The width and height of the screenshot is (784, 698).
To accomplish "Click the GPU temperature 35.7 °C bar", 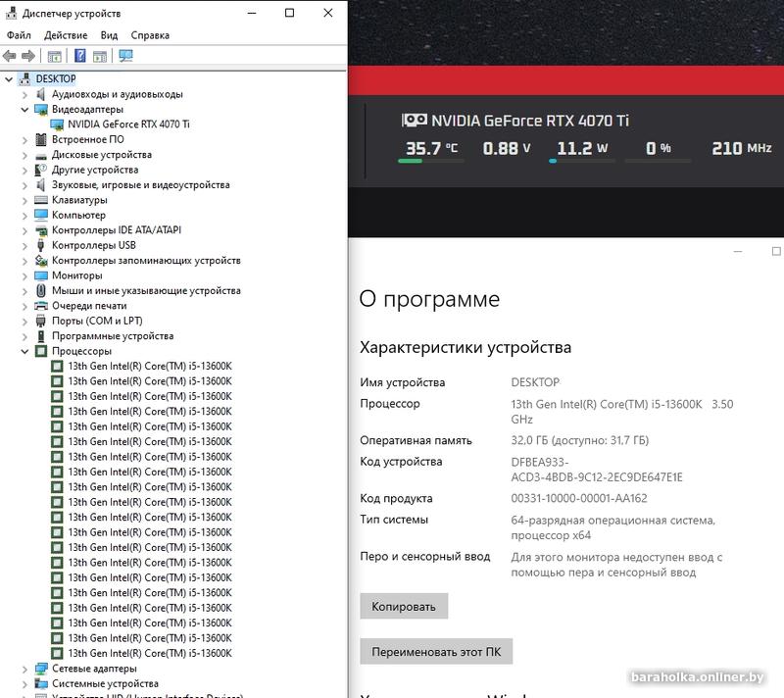I will [x=431, y=161].
